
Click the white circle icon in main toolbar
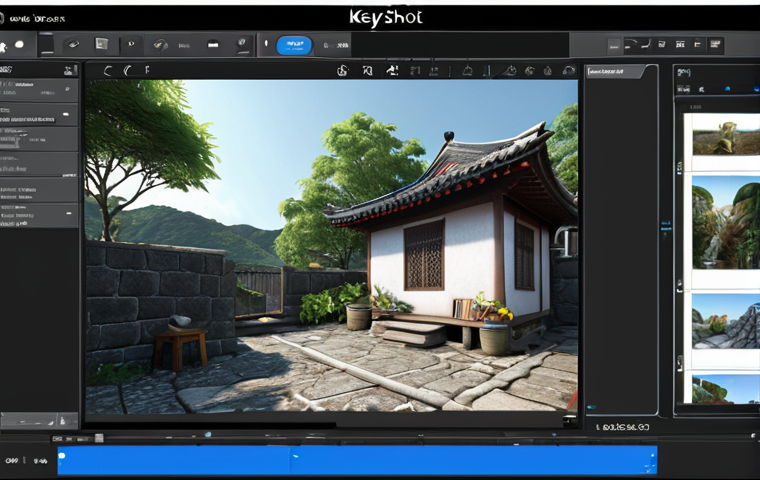click(19, 45)
